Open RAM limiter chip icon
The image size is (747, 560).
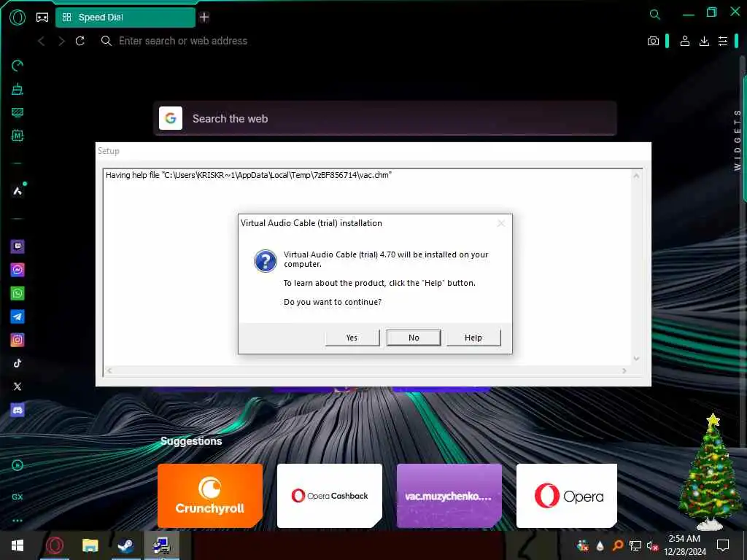pos(18,136)
